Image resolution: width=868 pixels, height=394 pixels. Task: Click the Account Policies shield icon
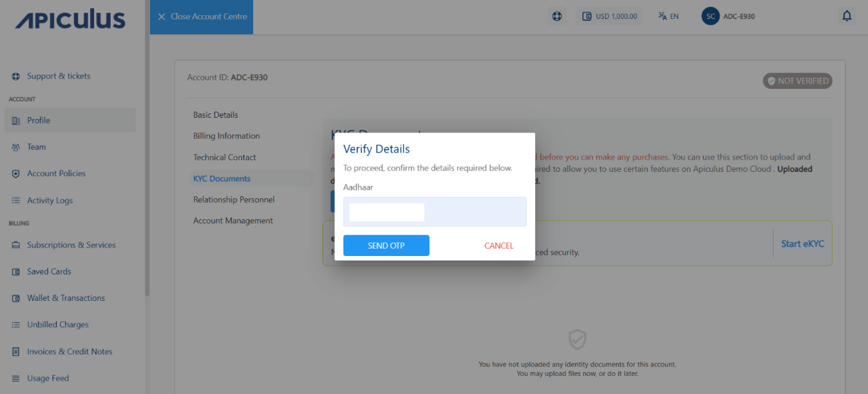16,173
